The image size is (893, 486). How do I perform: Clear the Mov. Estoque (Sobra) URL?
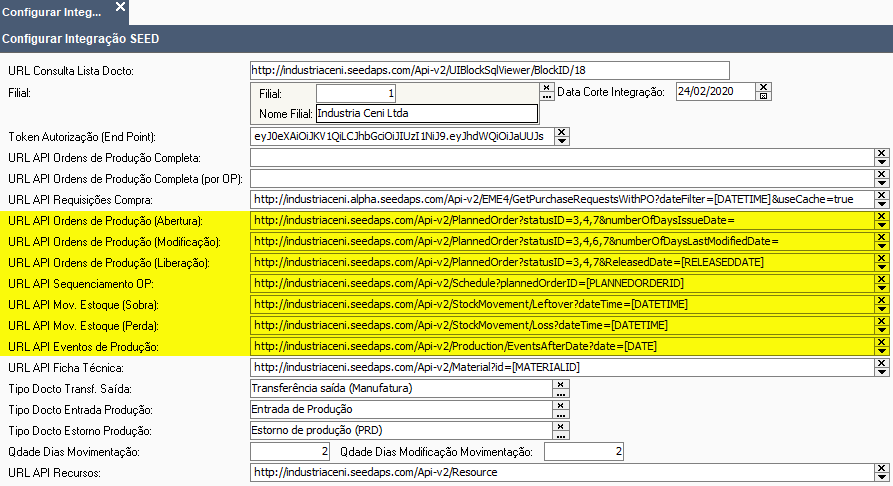click(x=882, y=301)
